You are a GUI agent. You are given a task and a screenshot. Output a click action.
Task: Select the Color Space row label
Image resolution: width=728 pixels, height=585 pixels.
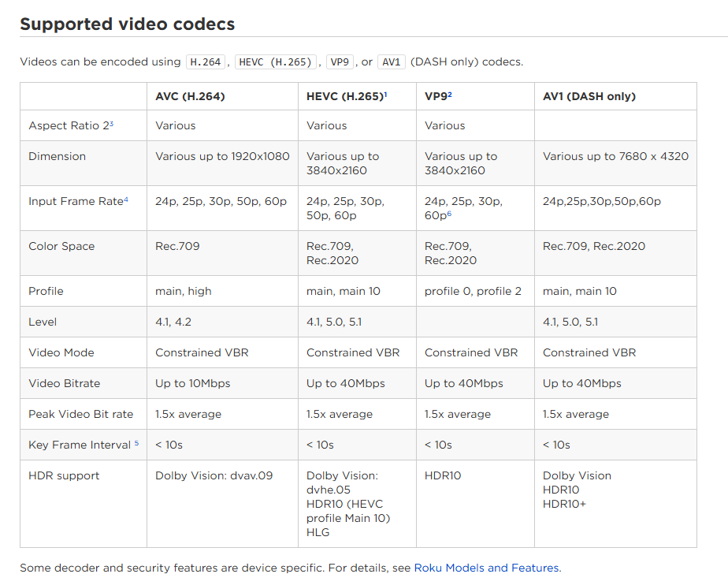point(61,246)
